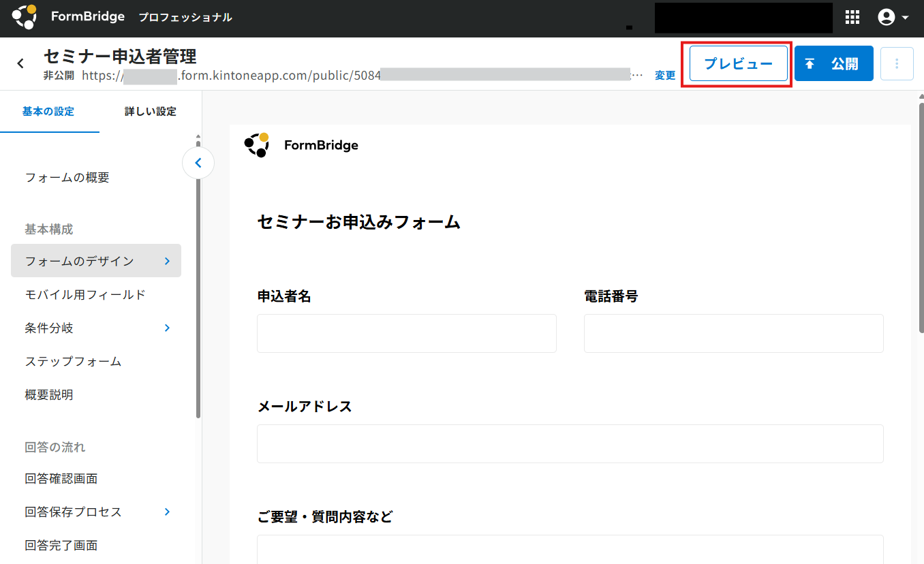Click the 非公開 status label
The width and height of the screenshot is (924, 564).
(59, 76)
